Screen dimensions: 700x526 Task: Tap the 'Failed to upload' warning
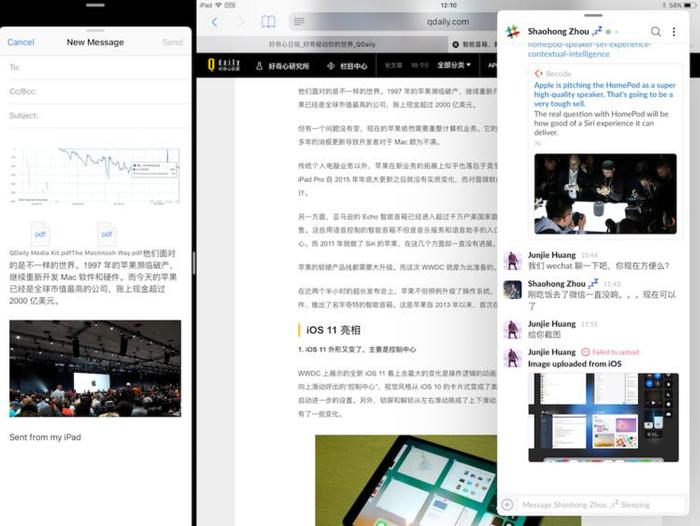(x=610, y=352)
